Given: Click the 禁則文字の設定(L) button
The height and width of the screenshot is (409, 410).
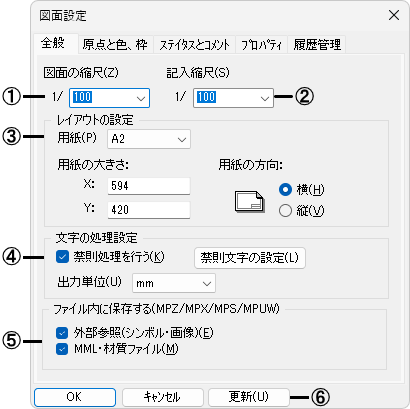Looking at the screenshot, I should 250,258.
